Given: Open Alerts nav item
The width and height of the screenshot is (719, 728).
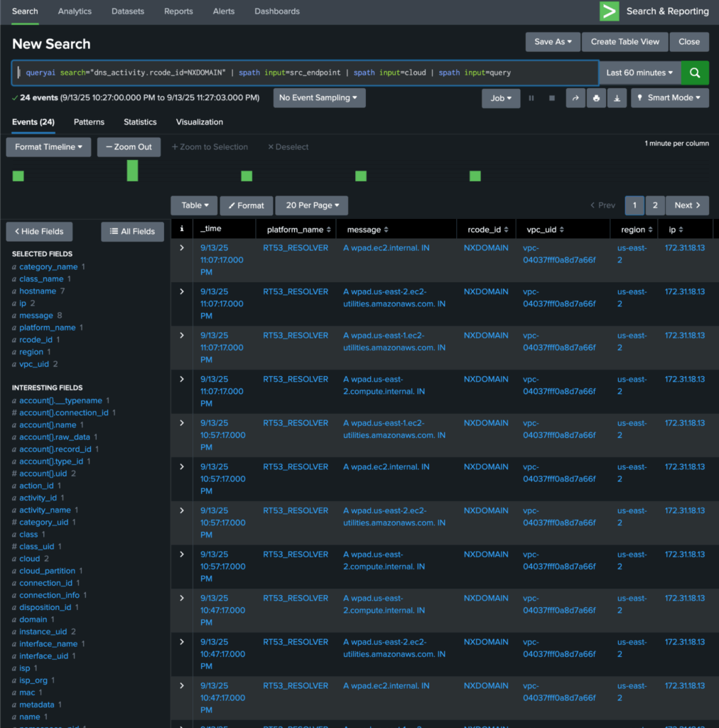Looking at the screenshot, I should click(x=224, y=11).
